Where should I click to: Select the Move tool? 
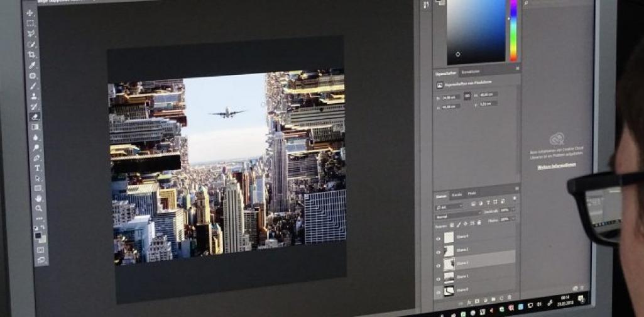coord(30,13)
